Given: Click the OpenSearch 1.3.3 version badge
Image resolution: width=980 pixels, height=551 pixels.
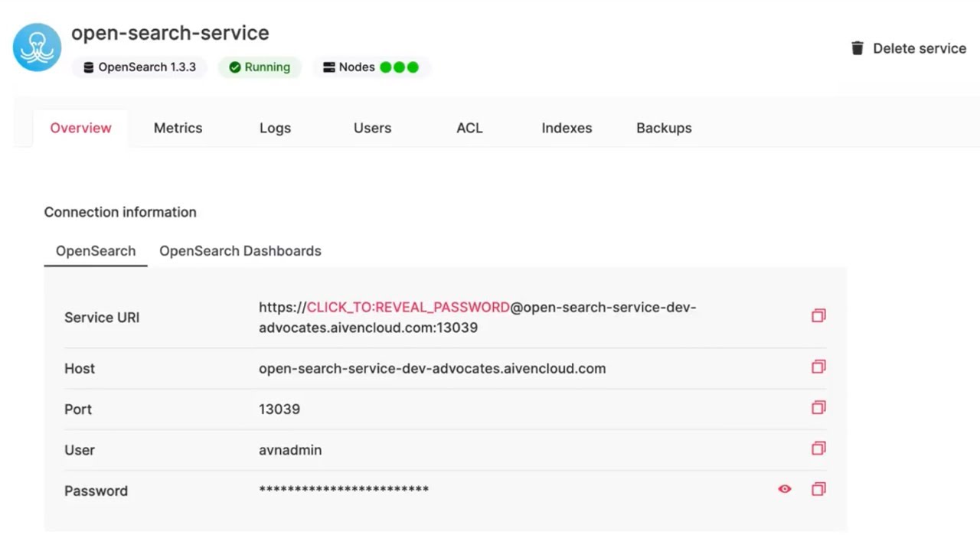Looking at the screenshot, I should click(x=139, y=67).
